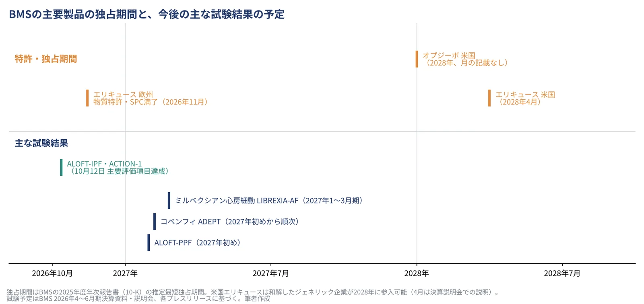The height and width of the screenshot is (304, 644).
Task: Click the 2026年10月 axis tick label
Action: point(52,273)
